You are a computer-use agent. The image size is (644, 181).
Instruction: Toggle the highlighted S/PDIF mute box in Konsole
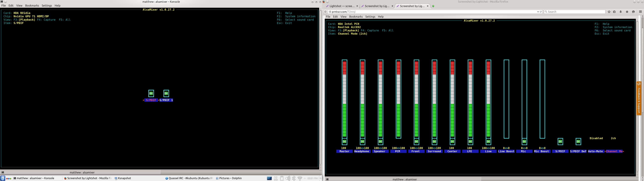point(151,93)
